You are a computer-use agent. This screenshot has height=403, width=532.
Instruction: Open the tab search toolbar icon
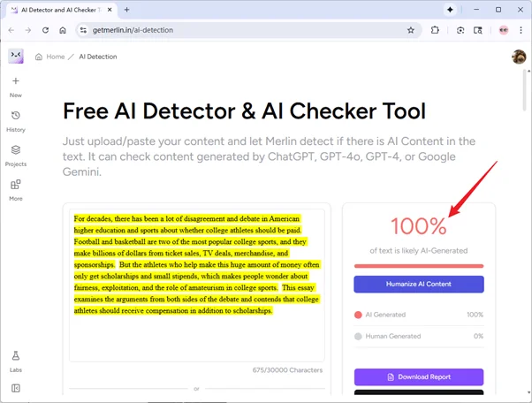point(478,30)
